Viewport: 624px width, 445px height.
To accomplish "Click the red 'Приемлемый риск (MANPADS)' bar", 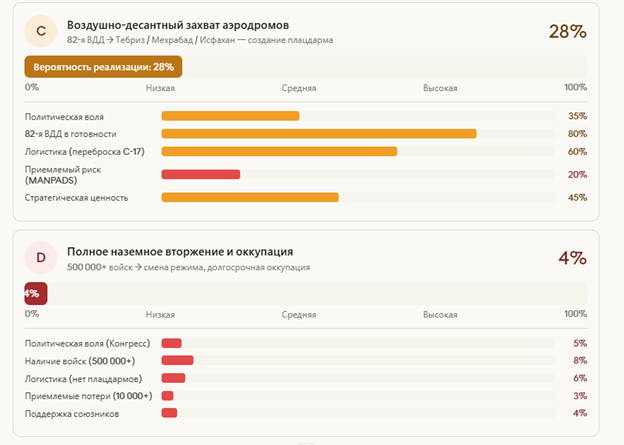I will (x=200, y=174).
